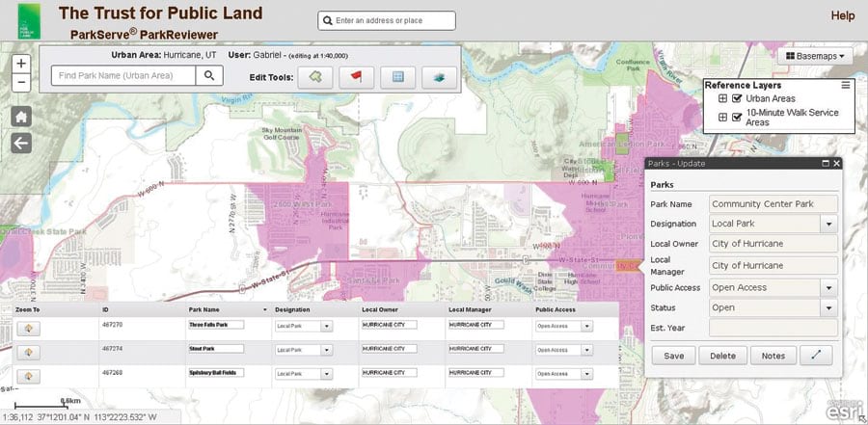Zoom to Spilsbury Ball Fields row
The height and width of the screenshot is (425, 868).
28,376
